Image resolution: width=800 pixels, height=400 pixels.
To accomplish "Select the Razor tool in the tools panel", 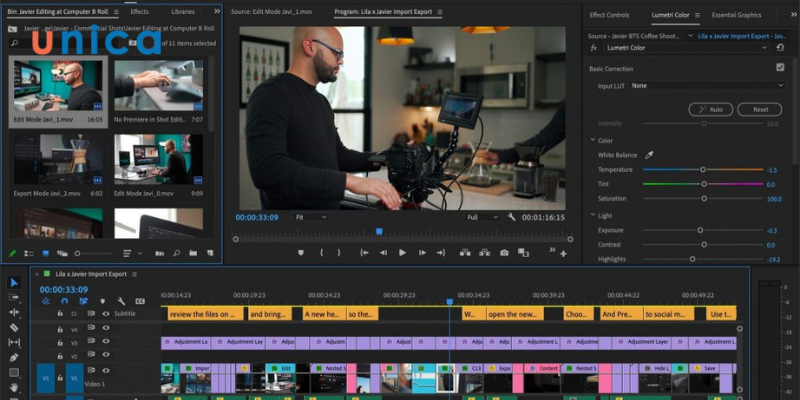I will point(14,327).
